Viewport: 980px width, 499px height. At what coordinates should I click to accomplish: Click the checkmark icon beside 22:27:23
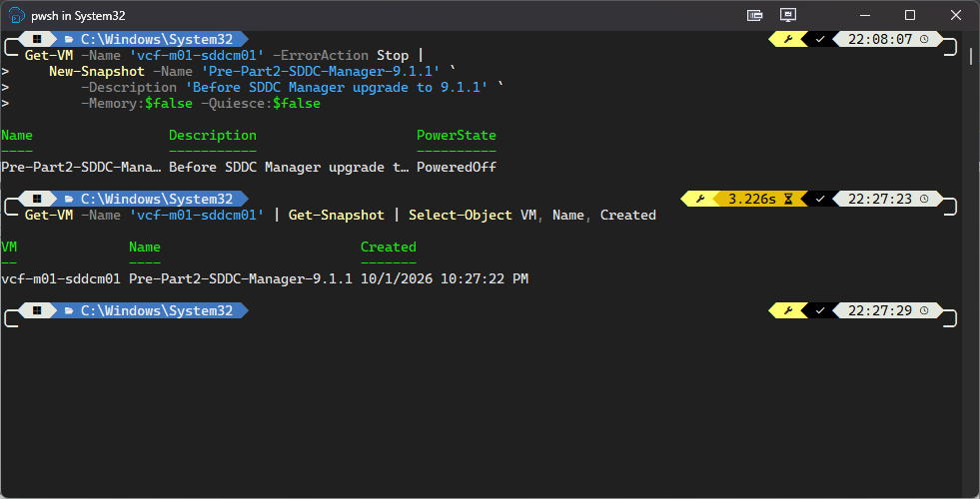tap(820, 200)
